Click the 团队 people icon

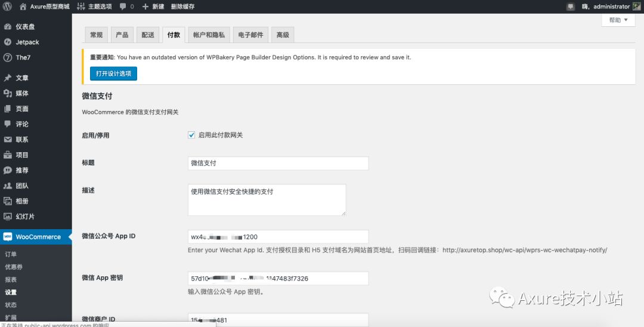pyautogui.click(x=7, y=186)
